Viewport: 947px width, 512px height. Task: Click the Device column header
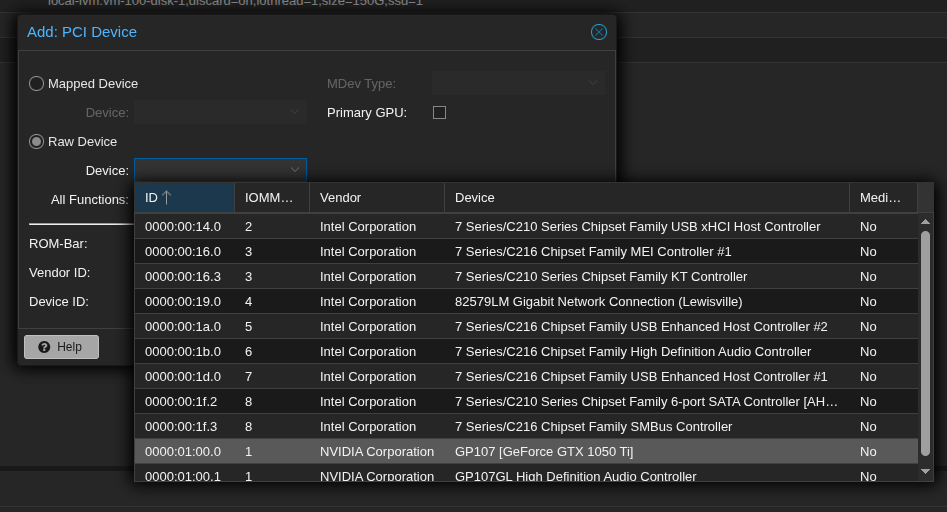tap(646, 198)
